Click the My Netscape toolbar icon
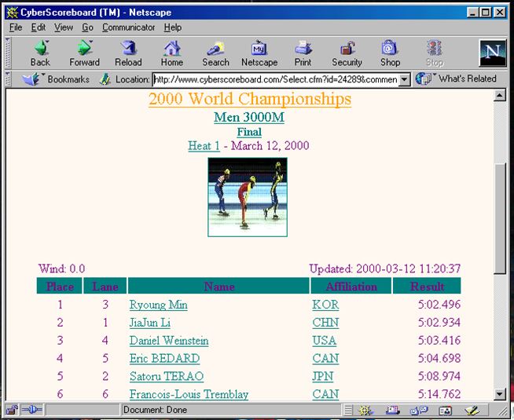The height and width of the screenshot is (420, 514). (x=259, y=53)
